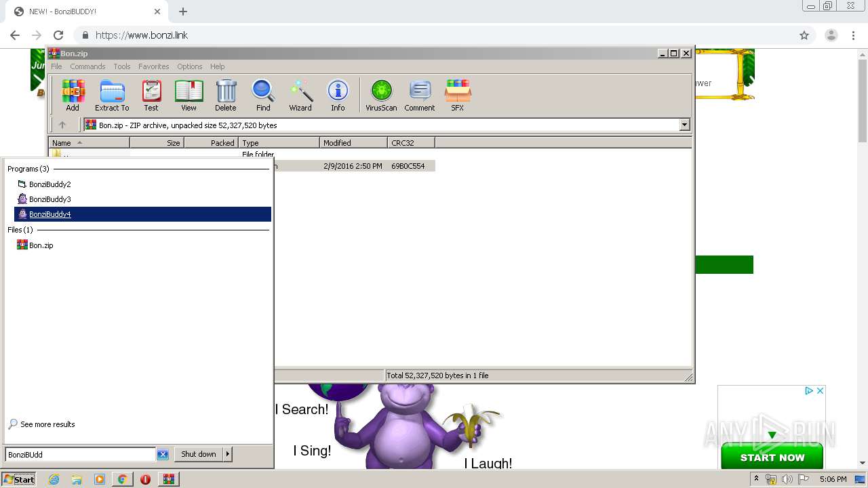This screenshot has height=488, width=868.
Task: Click the Extract To toolbar icon
Action: (112, 95)
